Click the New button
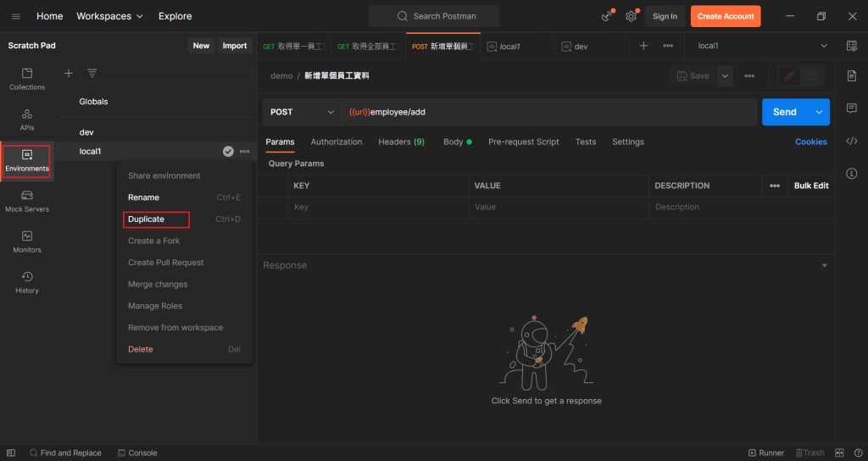868x461 pixels. [x=201, y=46]
